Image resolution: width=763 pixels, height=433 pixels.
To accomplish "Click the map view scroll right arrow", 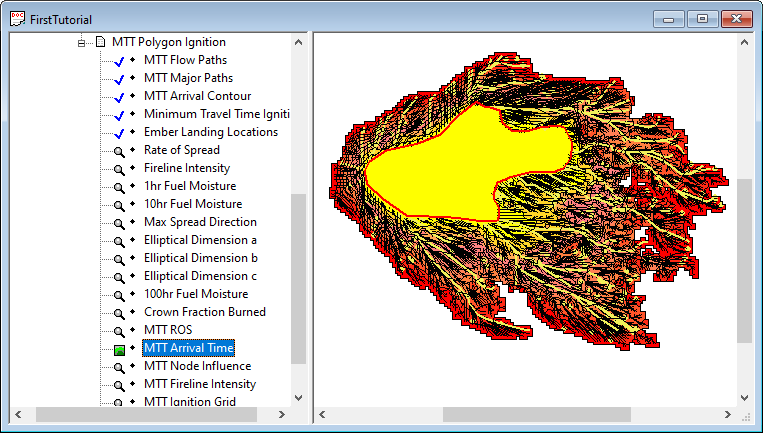I will (728, 415).
